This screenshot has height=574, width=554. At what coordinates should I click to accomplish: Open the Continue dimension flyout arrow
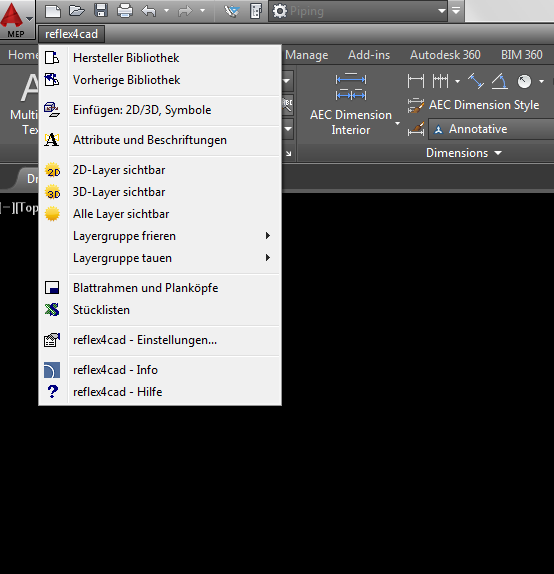457,81
